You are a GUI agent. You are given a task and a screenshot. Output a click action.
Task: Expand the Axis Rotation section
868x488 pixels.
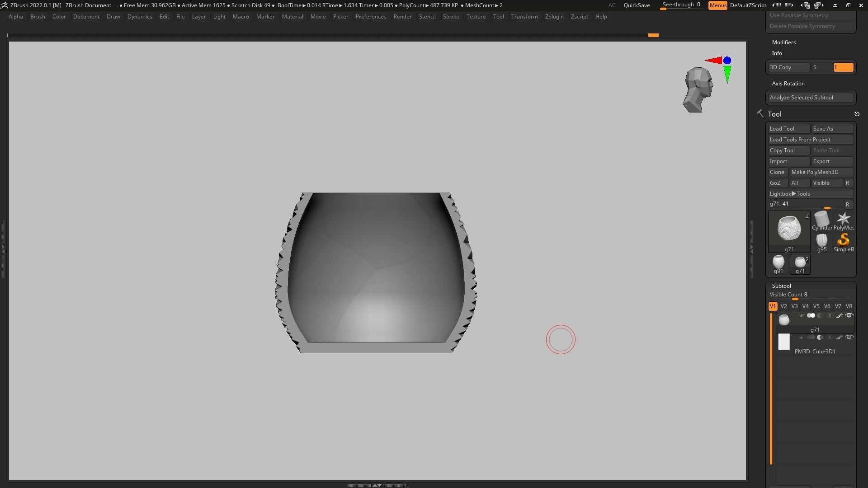(788, 84)
